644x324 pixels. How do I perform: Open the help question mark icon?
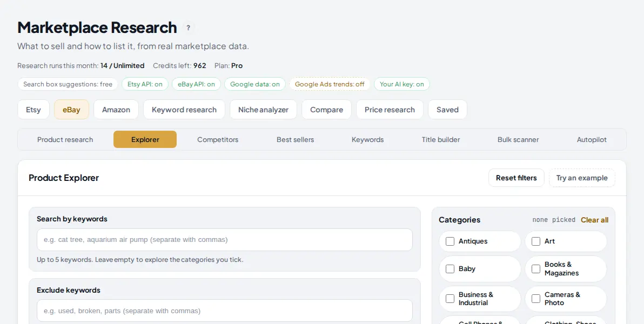(x=188, y=28)
